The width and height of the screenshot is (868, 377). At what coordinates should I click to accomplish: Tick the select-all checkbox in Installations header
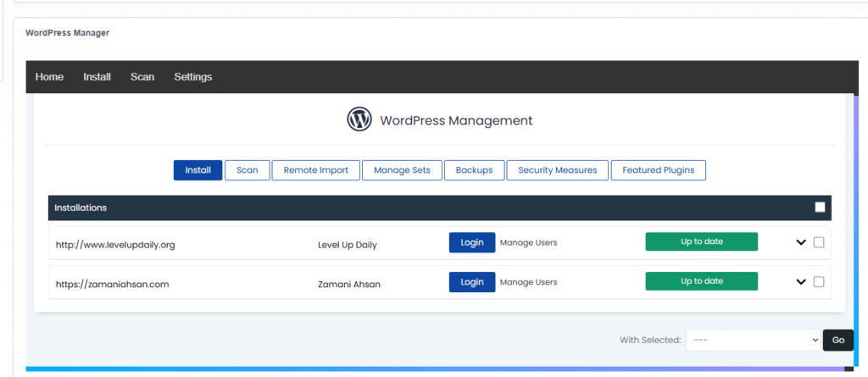(x=820, y=207)
